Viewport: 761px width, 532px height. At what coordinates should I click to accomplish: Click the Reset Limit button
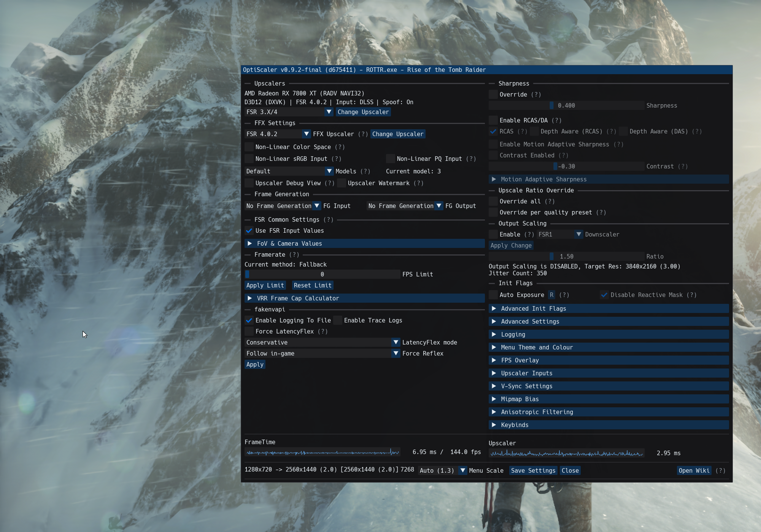coord(313,285)
